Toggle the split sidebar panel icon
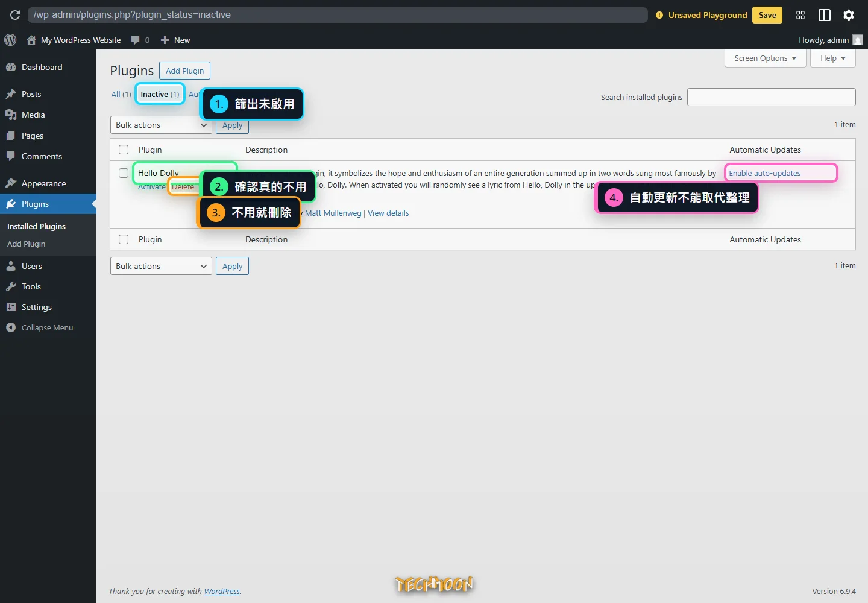 click(x=825, y=15)
